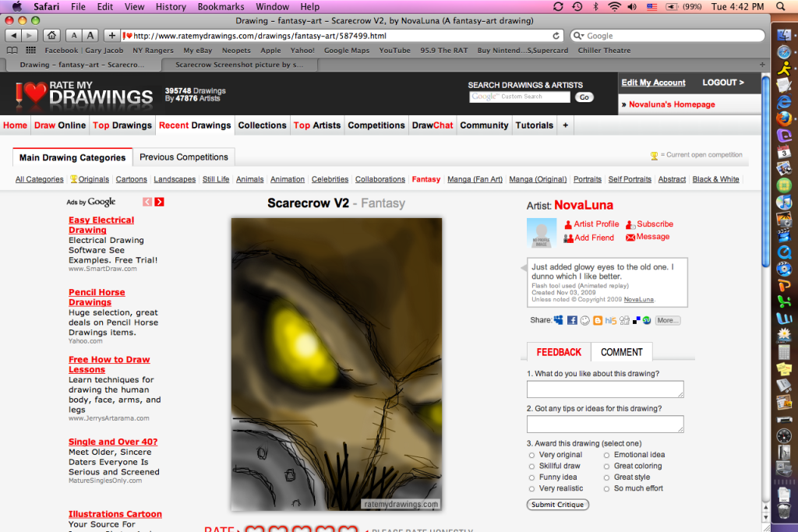Switch to 'Scarecrow Screenshot picture' browser tab
Image resolution: width=798 pixels, height=532 pixels.
(239, 65)
